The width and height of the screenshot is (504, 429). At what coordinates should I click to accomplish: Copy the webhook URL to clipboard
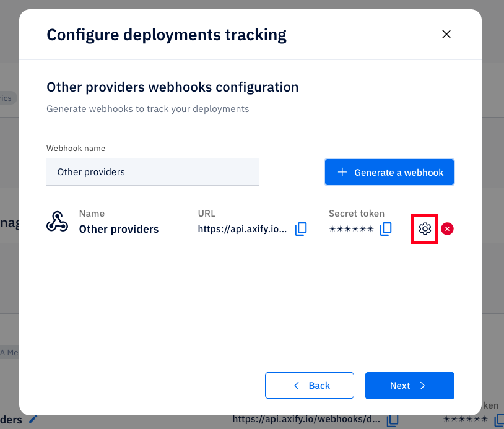pyautogui.click(x=301, y=229)
